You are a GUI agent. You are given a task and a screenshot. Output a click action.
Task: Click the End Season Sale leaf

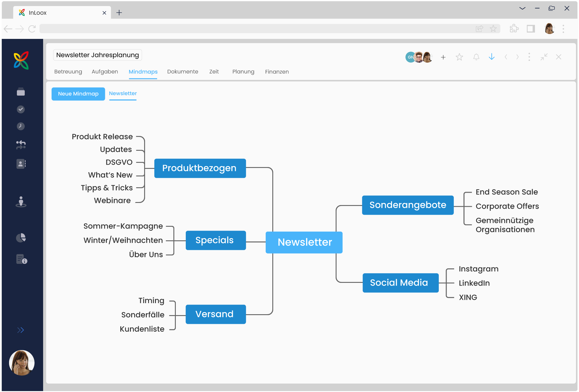[507, 192]
